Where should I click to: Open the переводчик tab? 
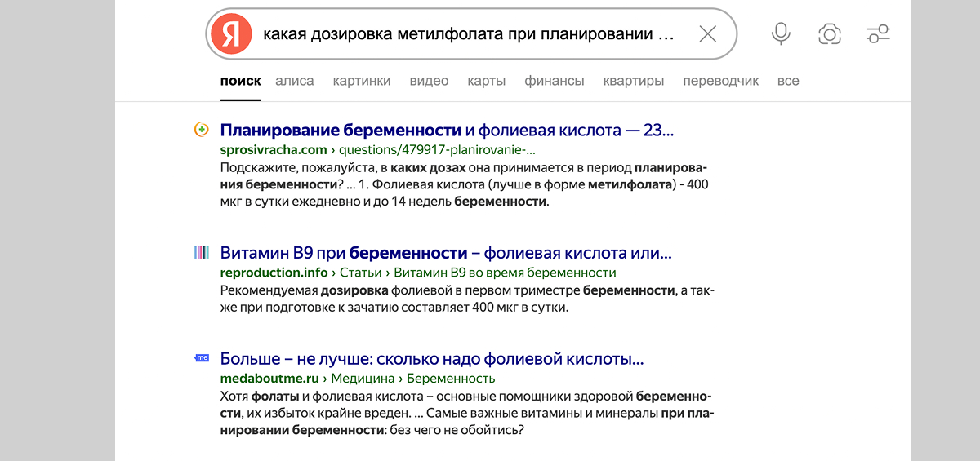point(721,81)
